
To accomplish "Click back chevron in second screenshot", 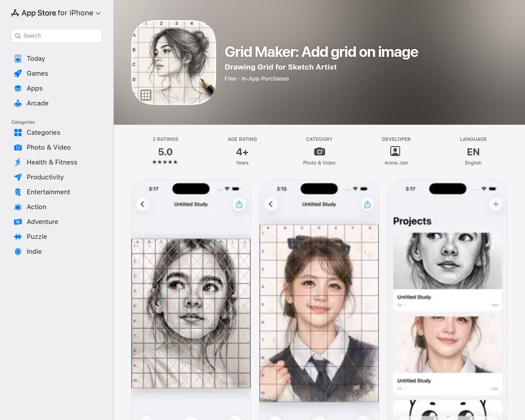I will point(271,204).
